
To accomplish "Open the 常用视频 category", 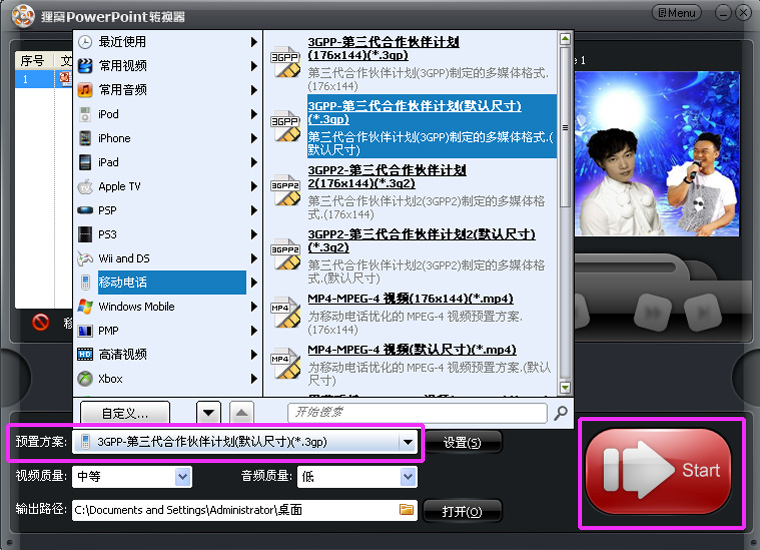I will click(167, 66).
